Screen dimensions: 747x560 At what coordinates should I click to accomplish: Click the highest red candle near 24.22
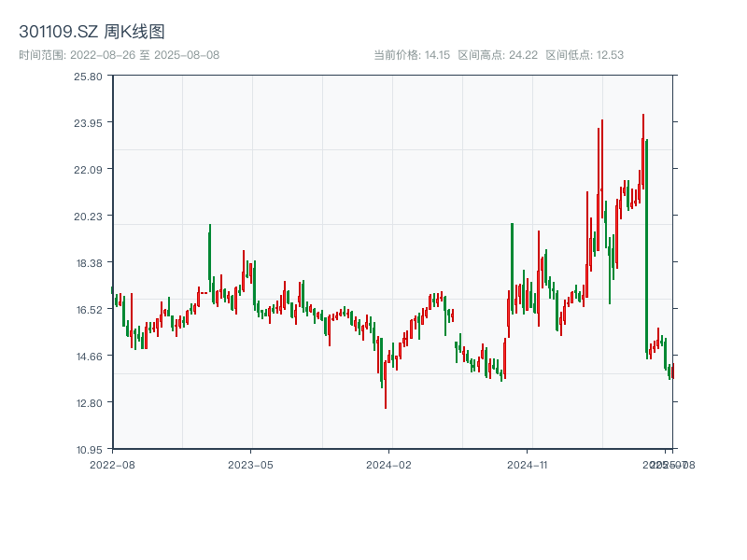coord(643,151)
